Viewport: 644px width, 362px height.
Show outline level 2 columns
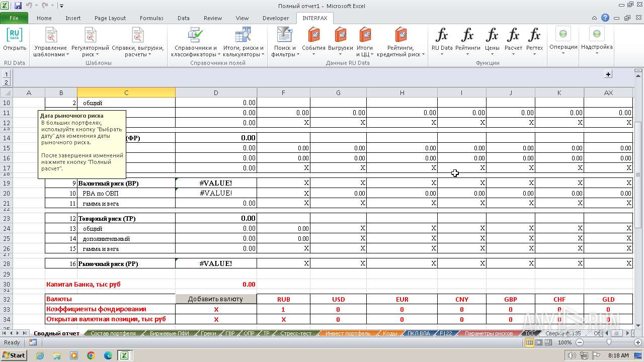pos(7,82)
